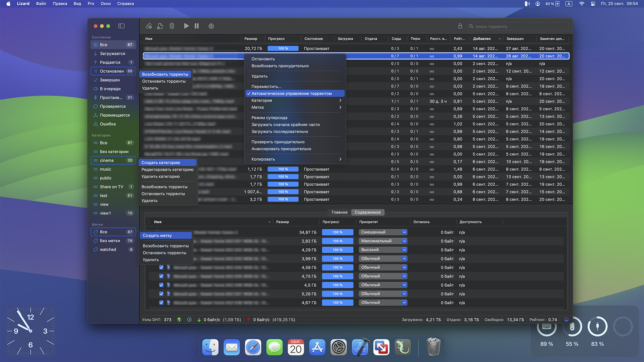Viewport: 644px width, 362px height.
Task: Click the add torrent file toolbar icon
Action: click(x=160, y=26)
